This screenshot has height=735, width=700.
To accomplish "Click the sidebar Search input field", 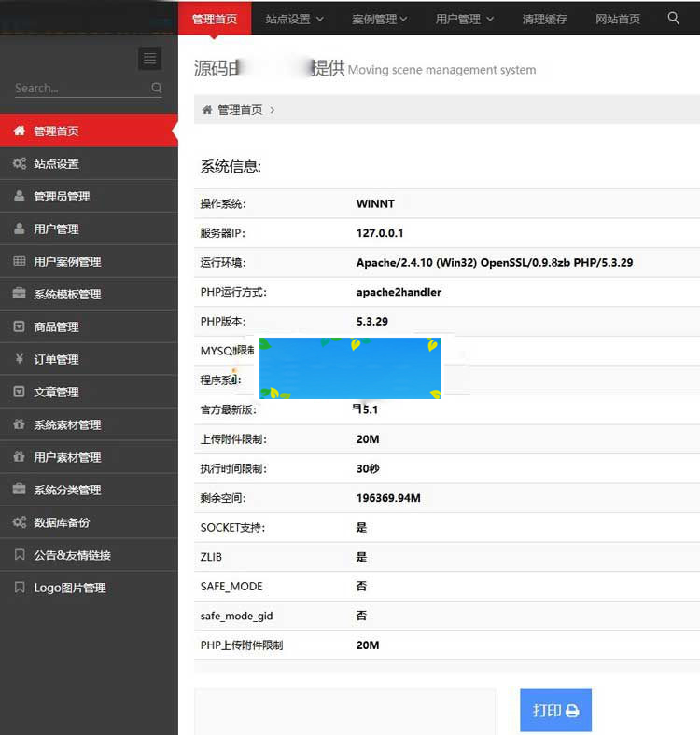I will pyautogui.click(x=79, y=89).
